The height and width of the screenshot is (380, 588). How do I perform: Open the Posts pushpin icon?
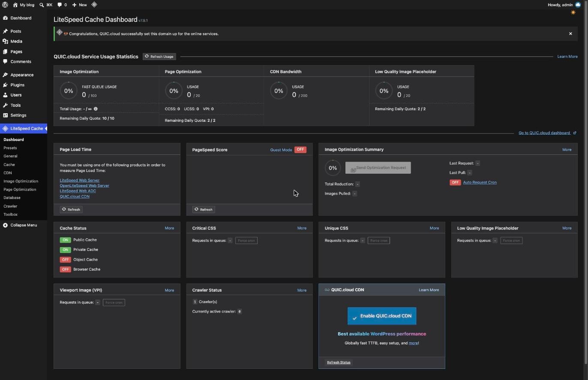pyautogui.click(x=5, y=31)
